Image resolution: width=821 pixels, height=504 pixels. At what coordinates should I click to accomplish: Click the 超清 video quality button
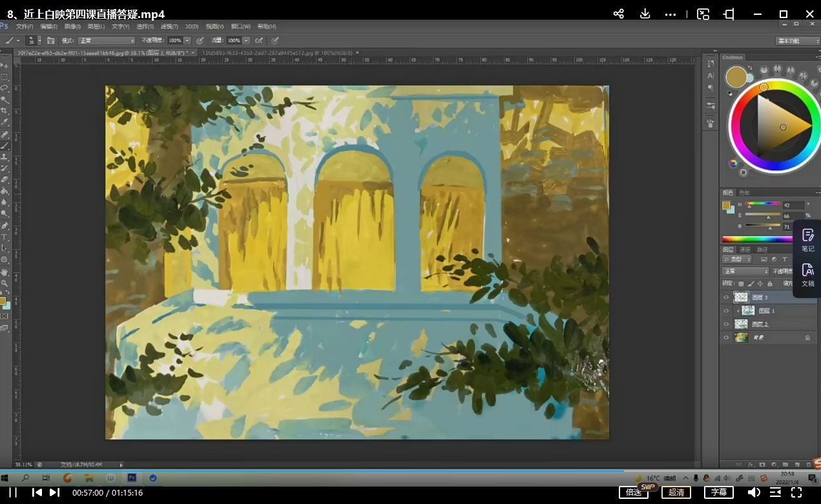676,492
